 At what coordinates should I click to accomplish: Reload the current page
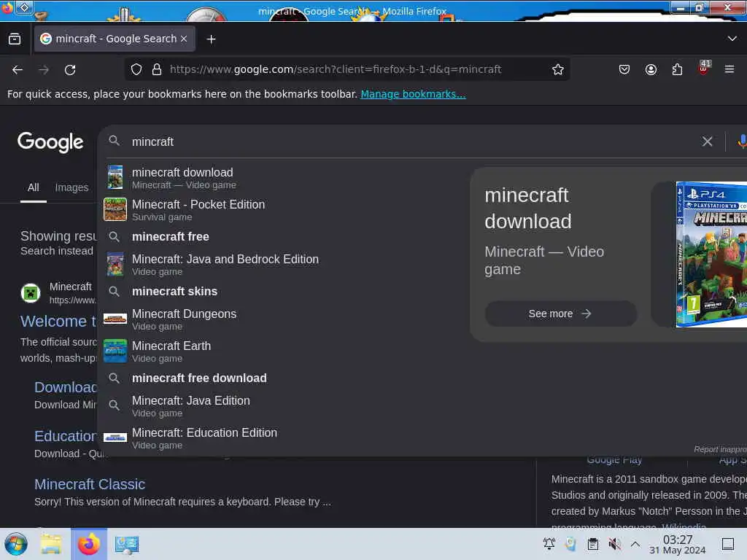(x=70, y=70)
